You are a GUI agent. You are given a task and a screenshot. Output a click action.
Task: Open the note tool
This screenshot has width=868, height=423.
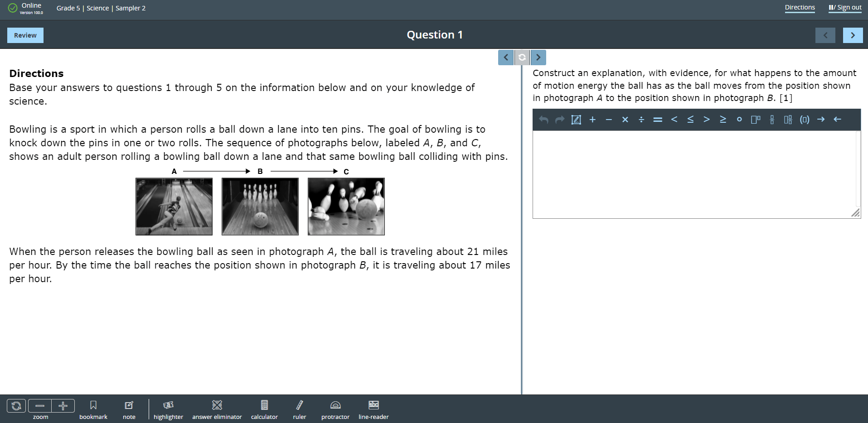pos(129,409)
